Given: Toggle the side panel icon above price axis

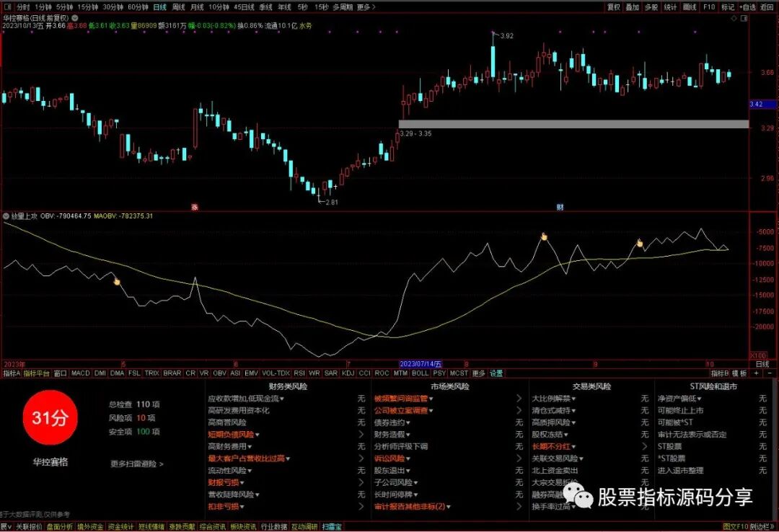Looking at the screenshot, I should pyautogui.click(x=744, y=18).
